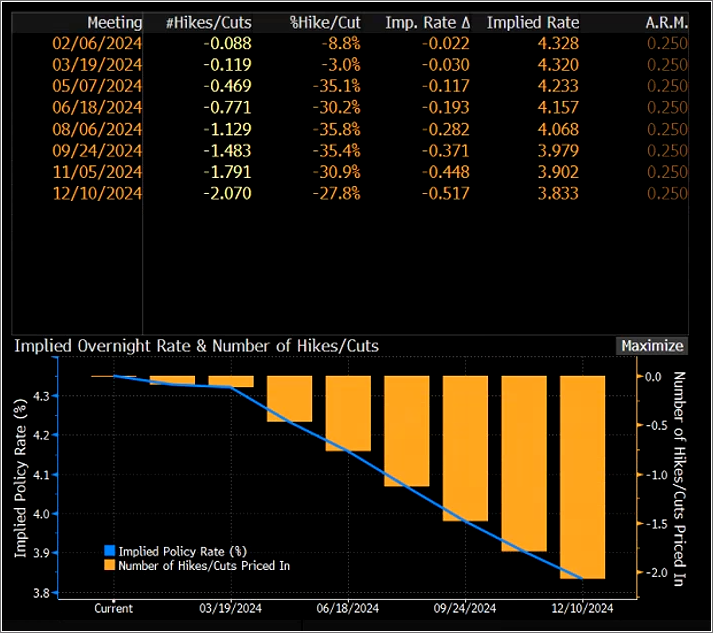
Task: Select the 08/06/2024 meeting date
Action: (97, 129)
